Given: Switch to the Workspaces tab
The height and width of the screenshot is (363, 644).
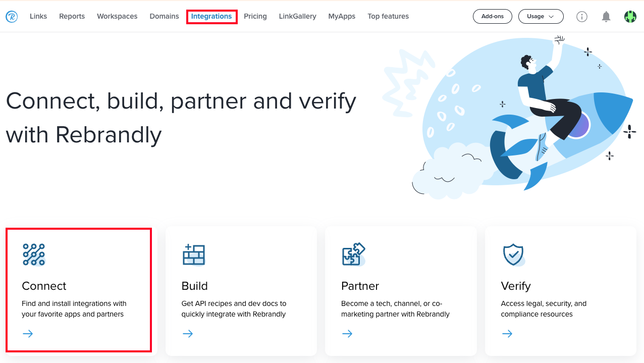Looking at the screenshot, I should tap(117, 17).
